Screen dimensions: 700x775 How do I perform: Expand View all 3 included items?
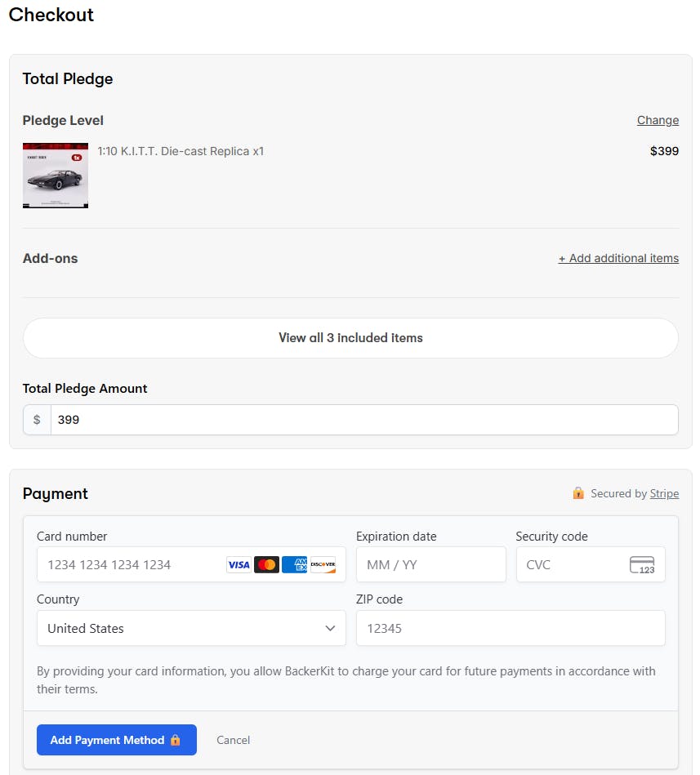click(350, 338)
